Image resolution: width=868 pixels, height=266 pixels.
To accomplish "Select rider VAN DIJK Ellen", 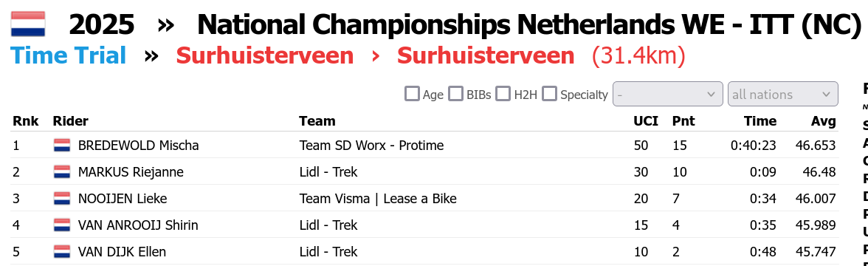I will click(122, 252).
